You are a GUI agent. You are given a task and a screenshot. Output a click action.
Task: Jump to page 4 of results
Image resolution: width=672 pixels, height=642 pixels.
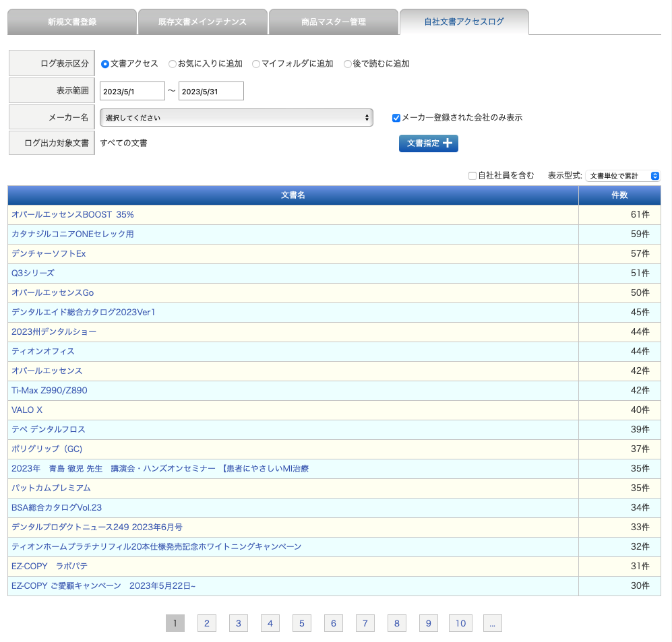(270, 623)
